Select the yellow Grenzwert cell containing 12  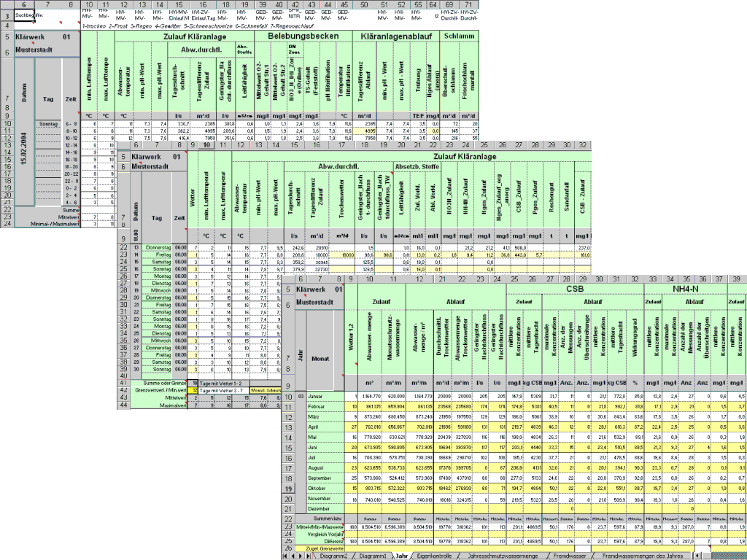192,390
